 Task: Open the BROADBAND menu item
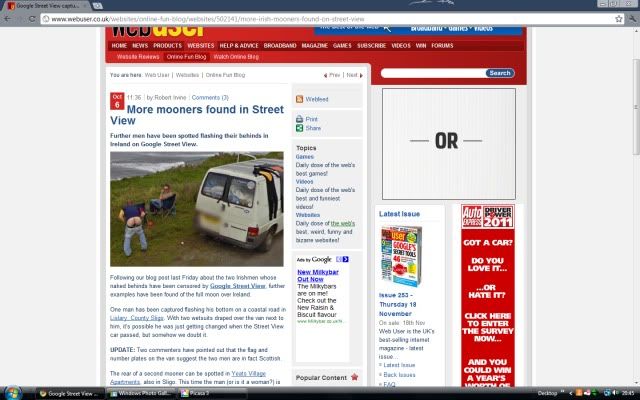click(x=280, y=45)
